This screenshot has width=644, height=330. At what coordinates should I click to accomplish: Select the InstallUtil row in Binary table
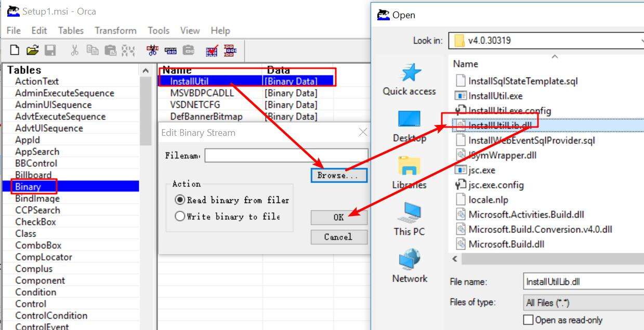click(x=245, y=81)
